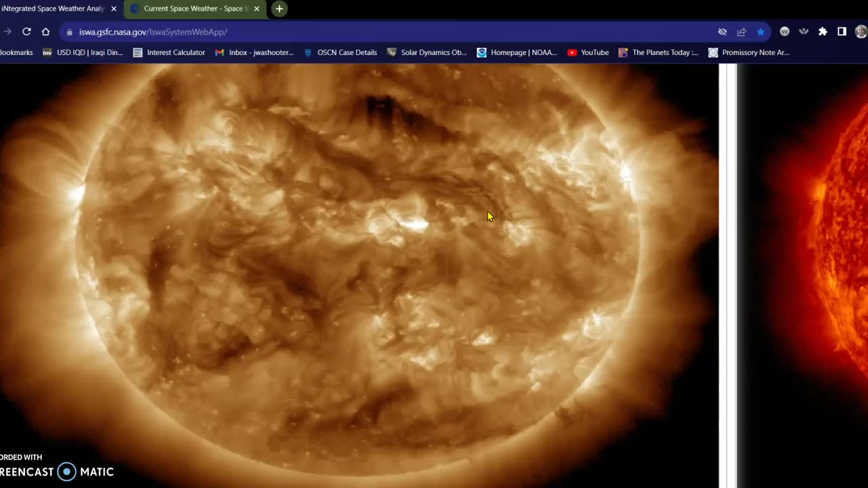
Task: Open the Gmail Inbox bookmark
Action: click(x=254, y=52)
